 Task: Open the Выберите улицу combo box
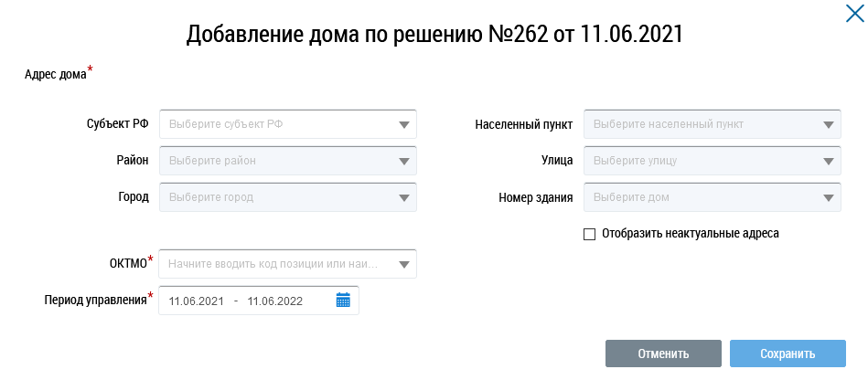(x=713, y=161)
